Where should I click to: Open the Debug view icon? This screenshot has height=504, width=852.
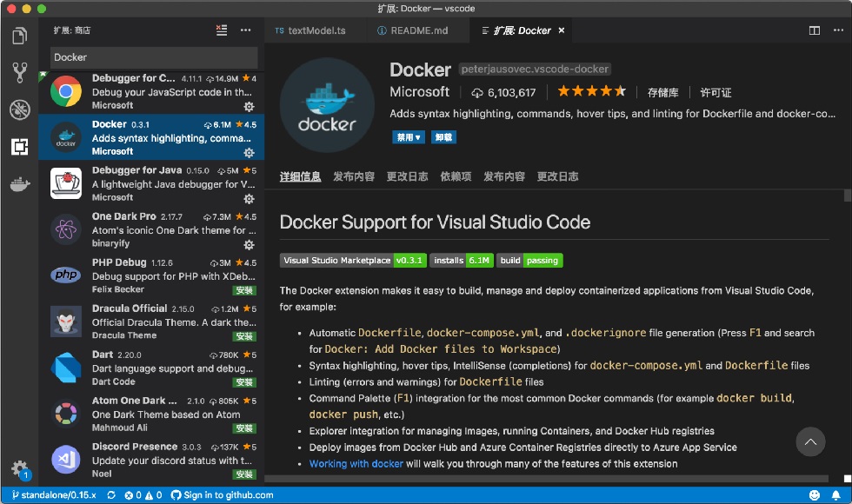point(19,109)
